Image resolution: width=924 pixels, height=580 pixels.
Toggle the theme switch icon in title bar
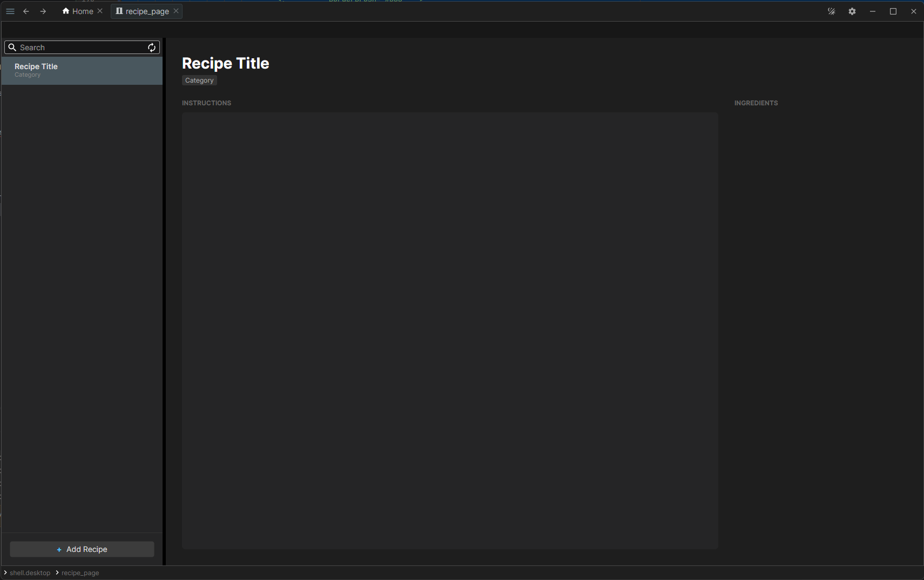click(832, 11)
